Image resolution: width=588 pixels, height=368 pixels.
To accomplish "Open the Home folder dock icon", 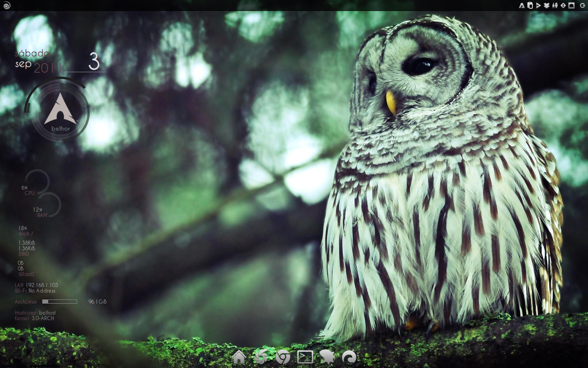I will coord(239,357).
